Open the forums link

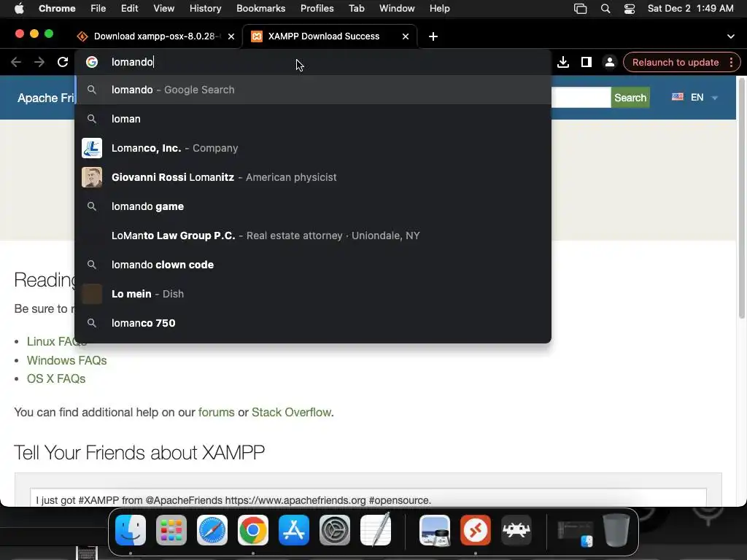tap(216, 413)
